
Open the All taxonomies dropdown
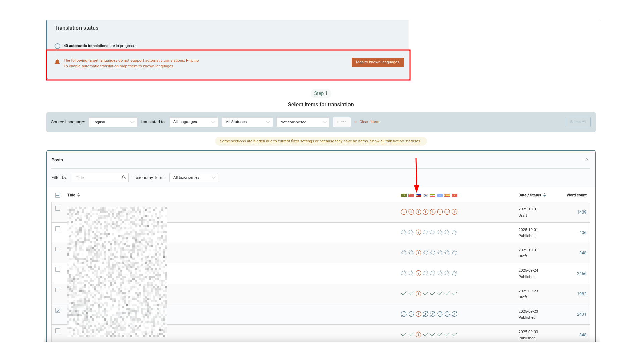[194, 178]
